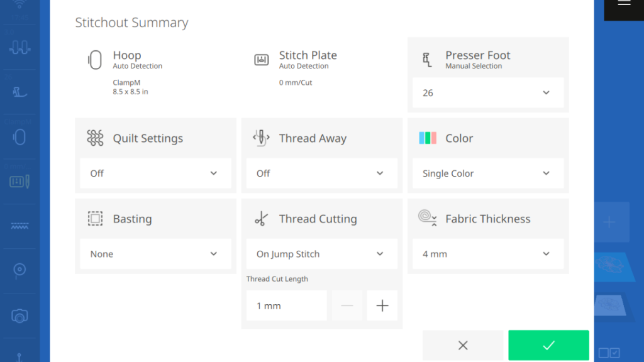The height and width of the screenshot is (362, 644).
Task: Click the Thread Cut Length 1 mm field
Action: click(x=286, y=306)
